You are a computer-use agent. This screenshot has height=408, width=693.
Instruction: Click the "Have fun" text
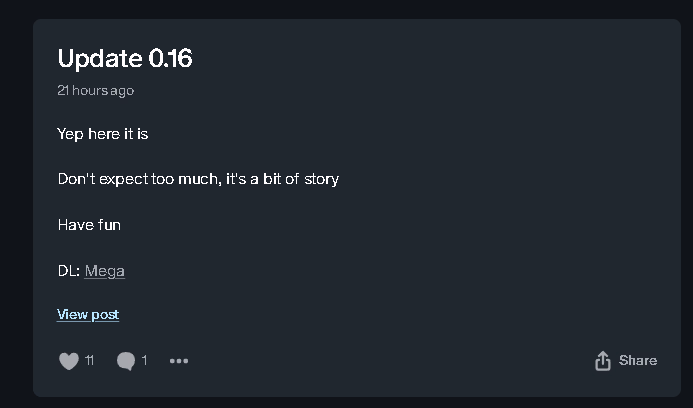coord(89,225)
